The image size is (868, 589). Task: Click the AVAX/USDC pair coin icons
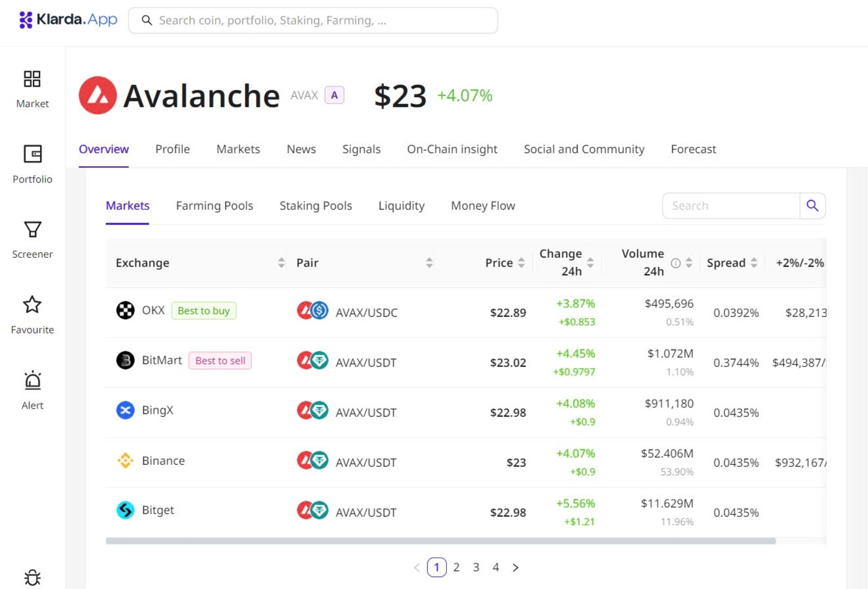point(312,311)
